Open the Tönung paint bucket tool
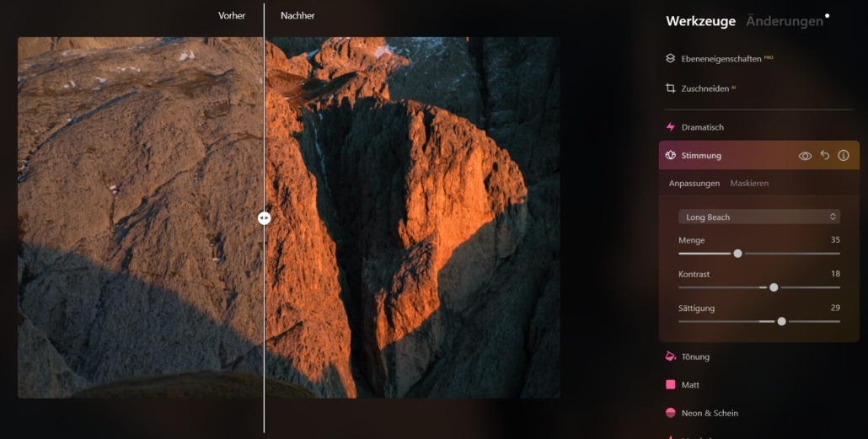 (x=671, y=356)
